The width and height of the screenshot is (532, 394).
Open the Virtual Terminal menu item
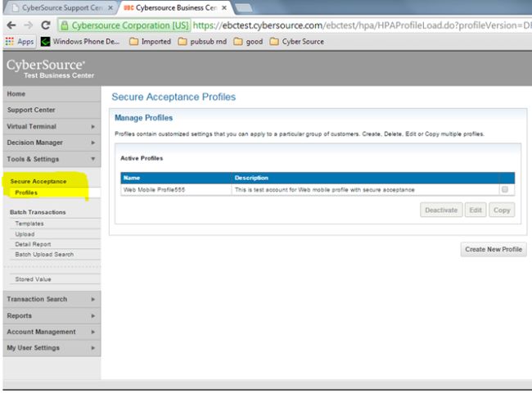pos(52,127)
